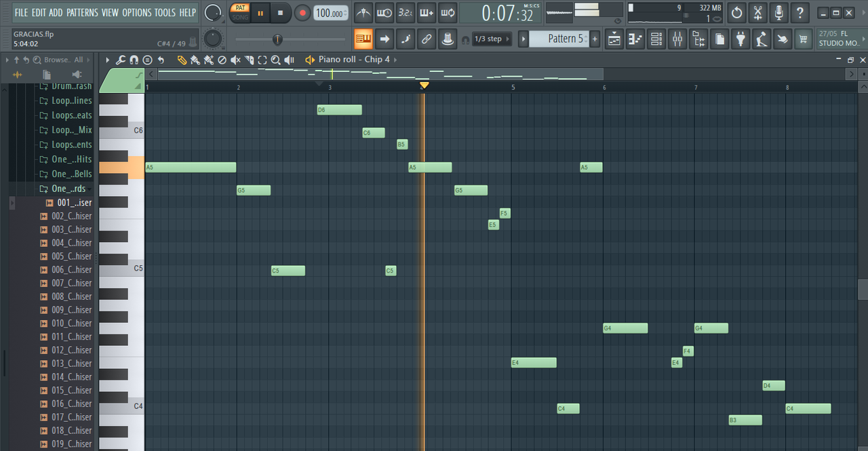The image size is (868, 451).
Task: Open the piano roll stamp menu
Action: coord(147,60)
